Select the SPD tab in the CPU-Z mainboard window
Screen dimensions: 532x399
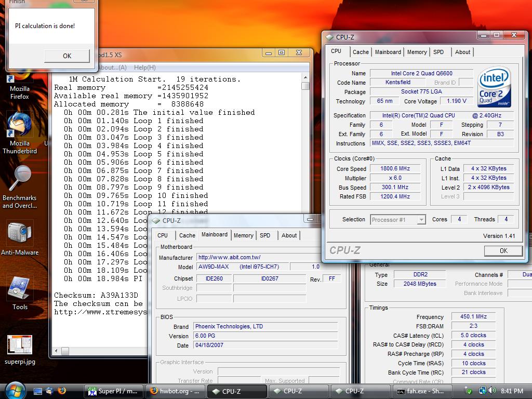coord(265,235)
